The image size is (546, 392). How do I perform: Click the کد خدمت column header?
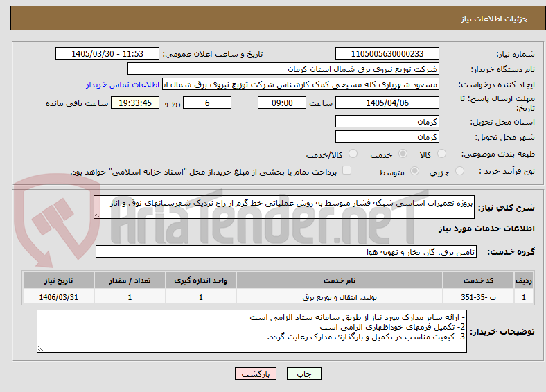click(479, 280)
